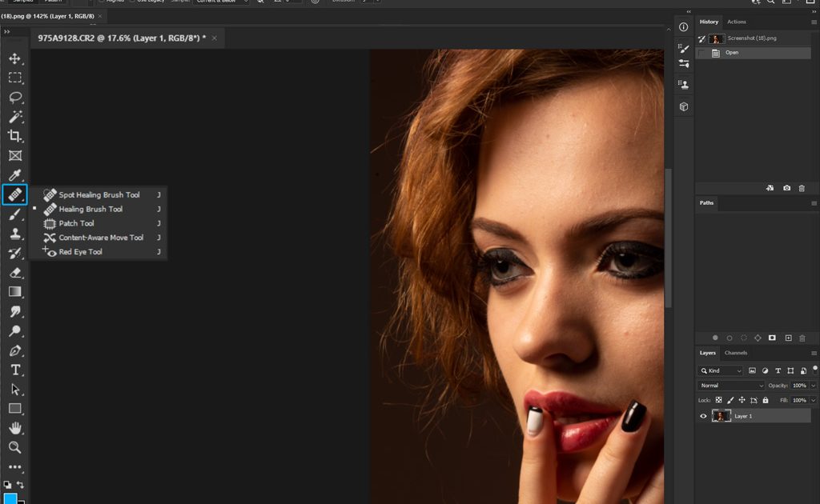Viewport: 820px width, 504px height.
Task: Open Edit Toolbar three-dots icon
Action: (14, 467)
